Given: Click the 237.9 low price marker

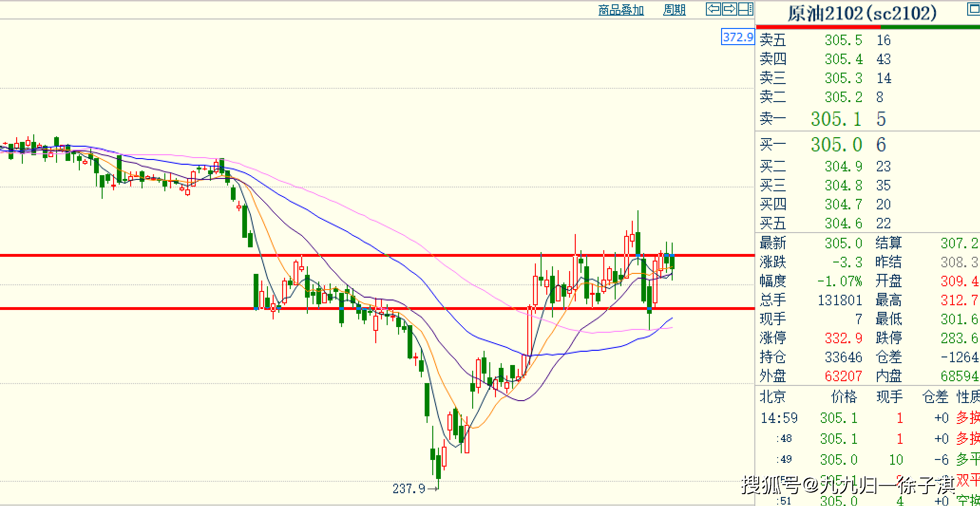Looking at the screenshot, I should (409, 488).
